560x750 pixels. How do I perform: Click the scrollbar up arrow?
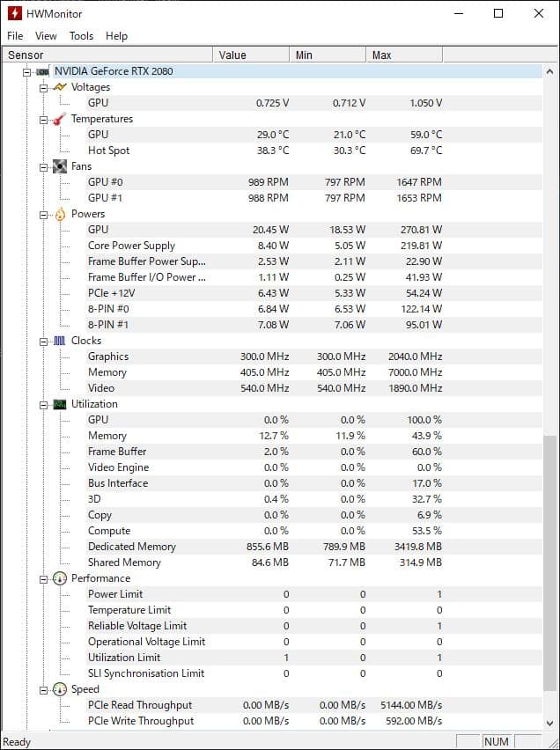[x=549, y=72]
